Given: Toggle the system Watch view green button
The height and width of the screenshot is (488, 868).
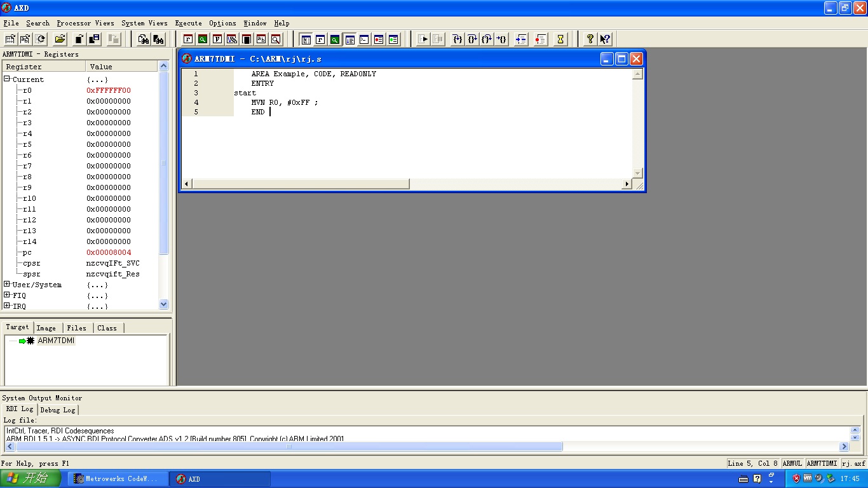Looking at the screenshot, I should point(335,39).
